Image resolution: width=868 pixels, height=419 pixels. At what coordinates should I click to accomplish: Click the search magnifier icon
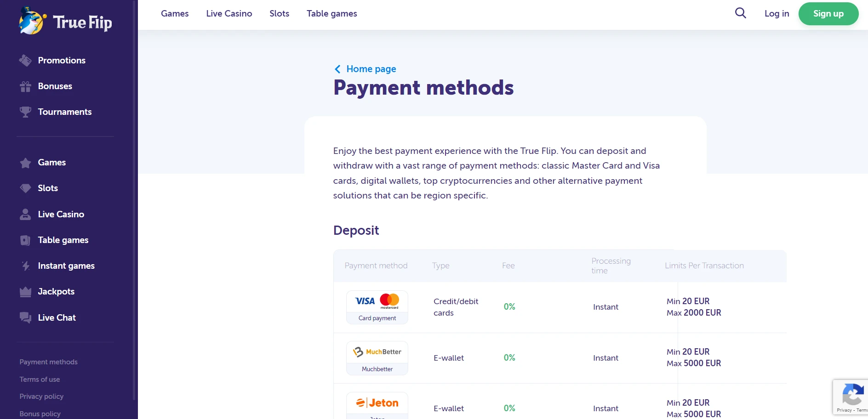click(740, 13)
